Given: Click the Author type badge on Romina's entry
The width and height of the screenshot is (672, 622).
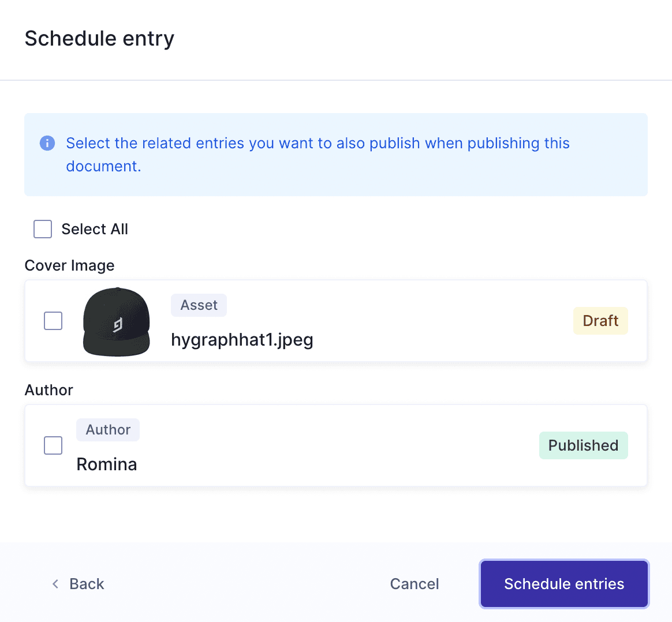Looking at the screenshot, I should point(107,429).
